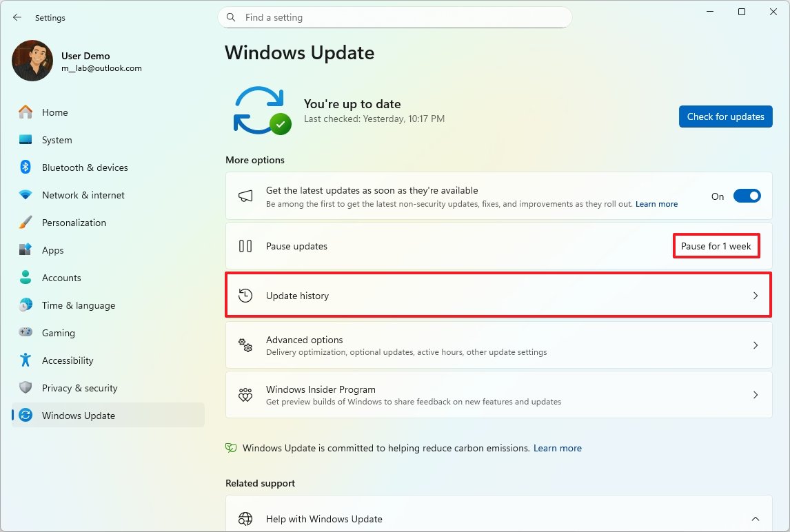Open the Gaming section icon
Viewport: 790px width, 532px height.
click(x=26, y=333)
